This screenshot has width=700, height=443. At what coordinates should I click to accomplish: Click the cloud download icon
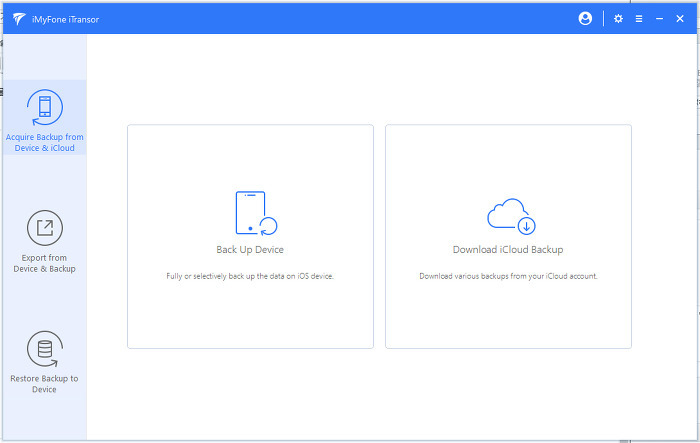click(511, 216)
